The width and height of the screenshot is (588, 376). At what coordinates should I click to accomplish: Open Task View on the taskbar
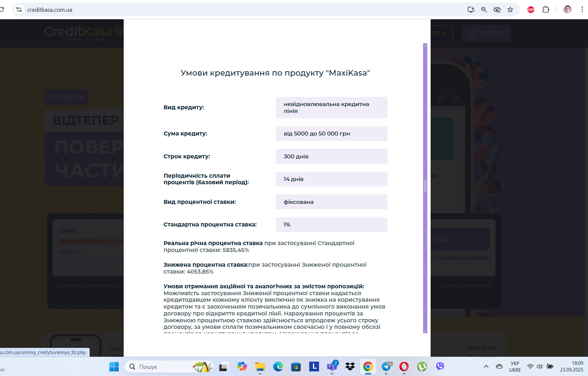[x=223, y=367]
